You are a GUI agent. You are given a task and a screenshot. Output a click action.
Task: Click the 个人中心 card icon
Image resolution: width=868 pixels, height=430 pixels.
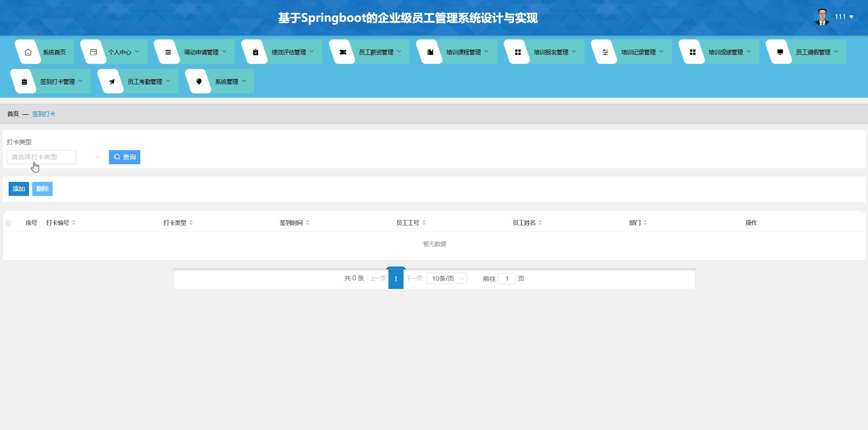(94, 52)
